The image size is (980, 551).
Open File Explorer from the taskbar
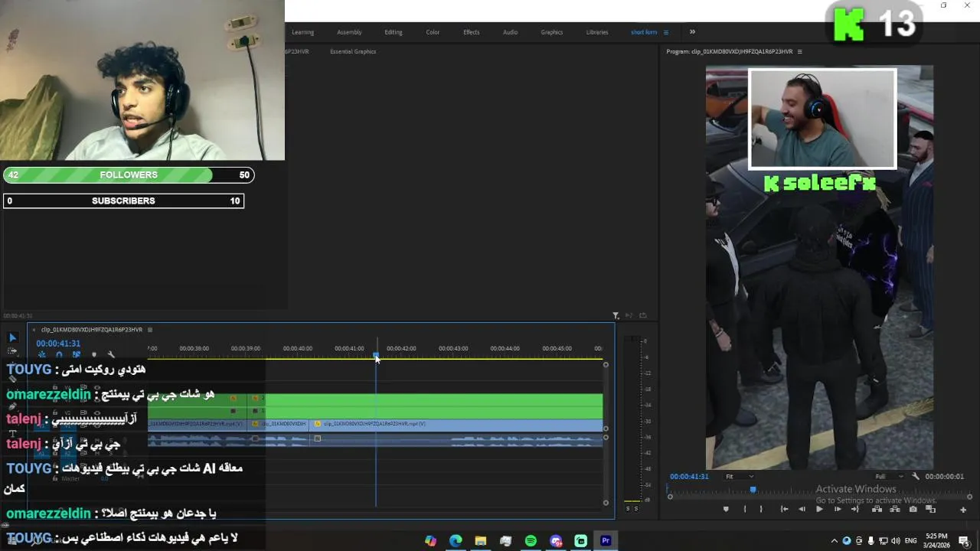[481, 540]
